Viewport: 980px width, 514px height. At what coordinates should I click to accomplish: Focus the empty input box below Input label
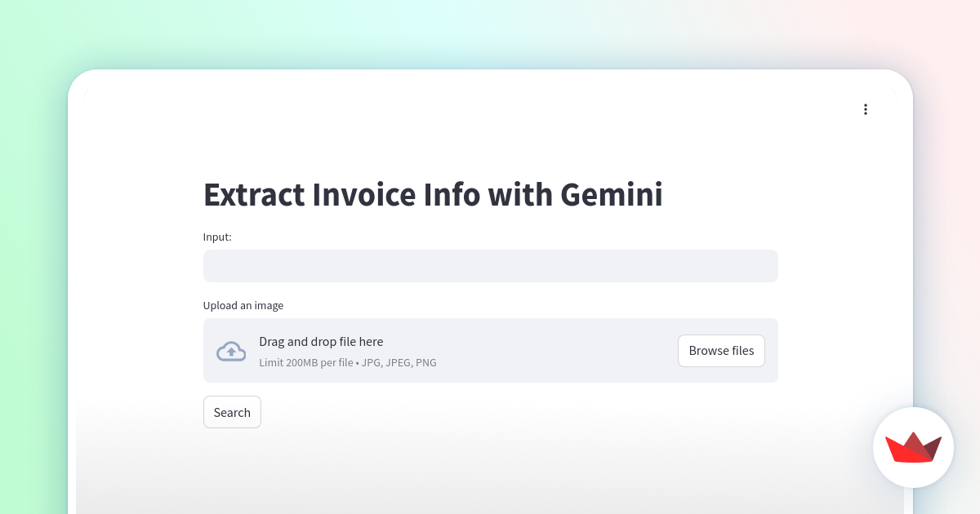[x=490, y=265]
